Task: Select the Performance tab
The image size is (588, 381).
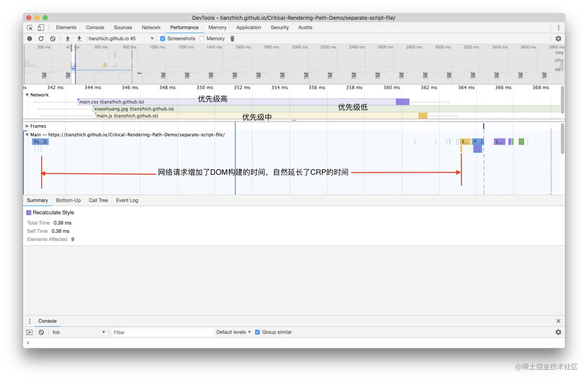Action: tap(184, 28)
